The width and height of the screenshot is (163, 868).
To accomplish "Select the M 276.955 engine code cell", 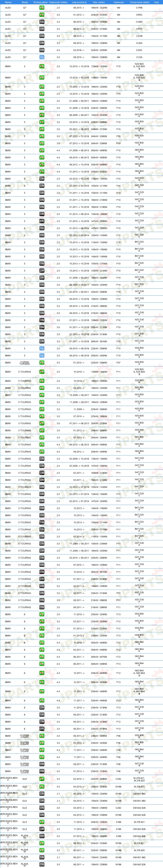I will [x=139, y=850].
